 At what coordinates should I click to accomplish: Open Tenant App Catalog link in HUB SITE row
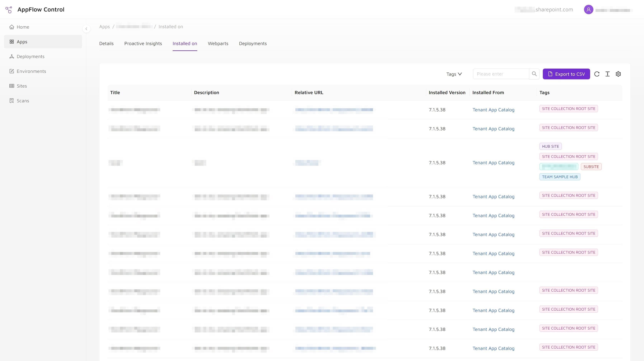[x=493, y=163]
